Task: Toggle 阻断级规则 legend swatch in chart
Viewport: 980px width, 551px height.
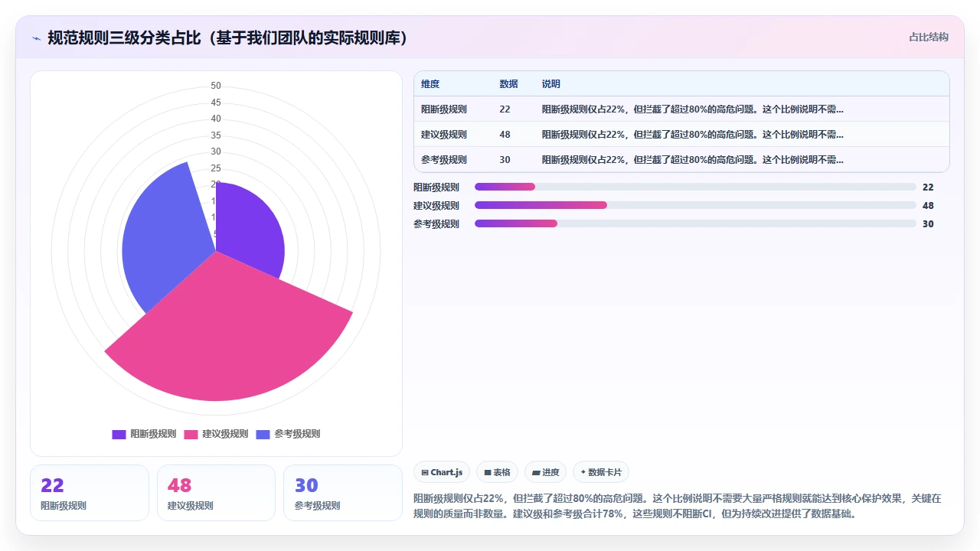Action: [x=119, y=435]
